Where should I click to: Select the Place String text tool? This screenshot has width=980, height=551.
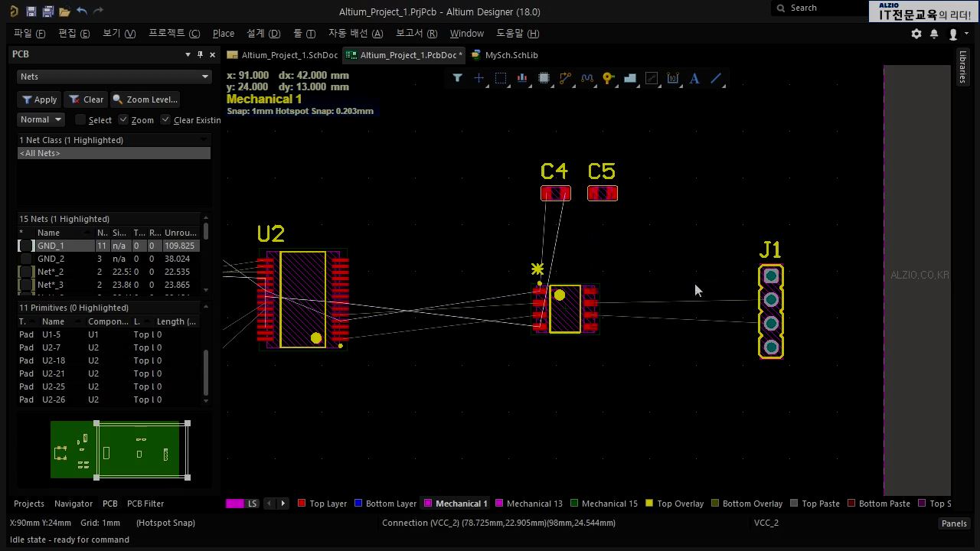point(694,78)
